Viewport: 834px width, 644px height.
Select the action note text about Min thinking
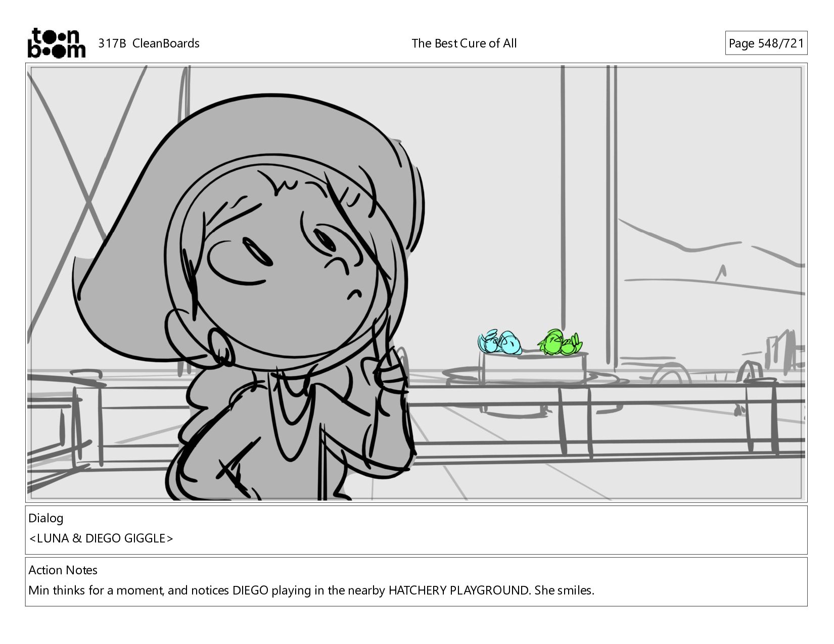311,590
